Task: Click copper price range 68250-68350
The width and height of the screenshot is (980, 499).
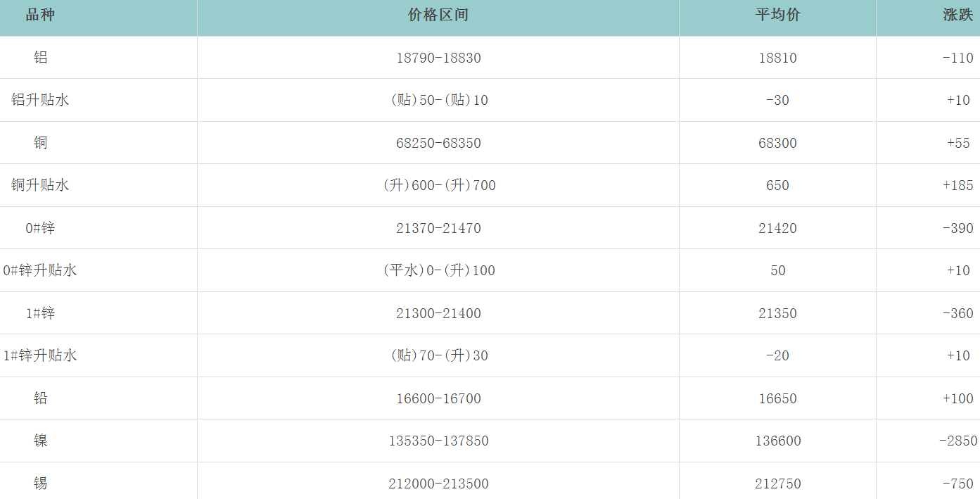Action: [x=438, y=144]
